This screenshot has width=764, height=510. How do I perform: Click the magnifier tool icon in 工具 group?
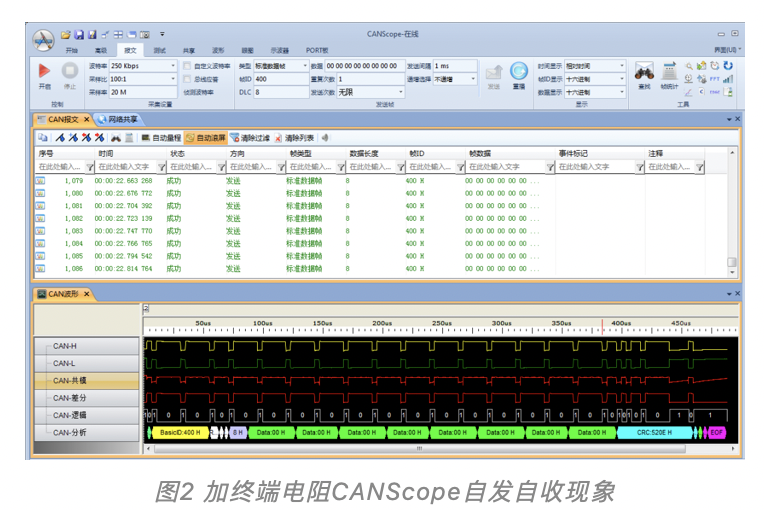pyautogui.click(x=688, y=66)
